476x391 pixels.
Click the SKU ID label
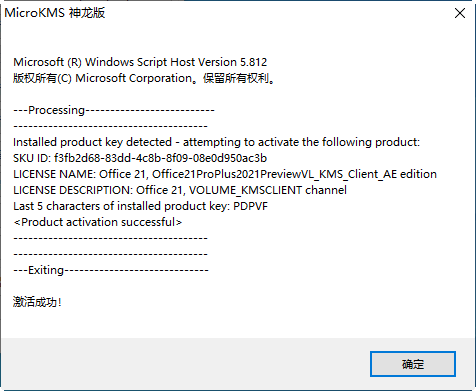32,158
